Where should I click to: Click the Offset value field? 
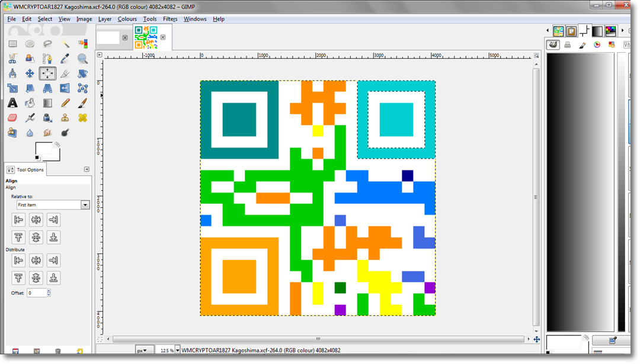(37, 292)
